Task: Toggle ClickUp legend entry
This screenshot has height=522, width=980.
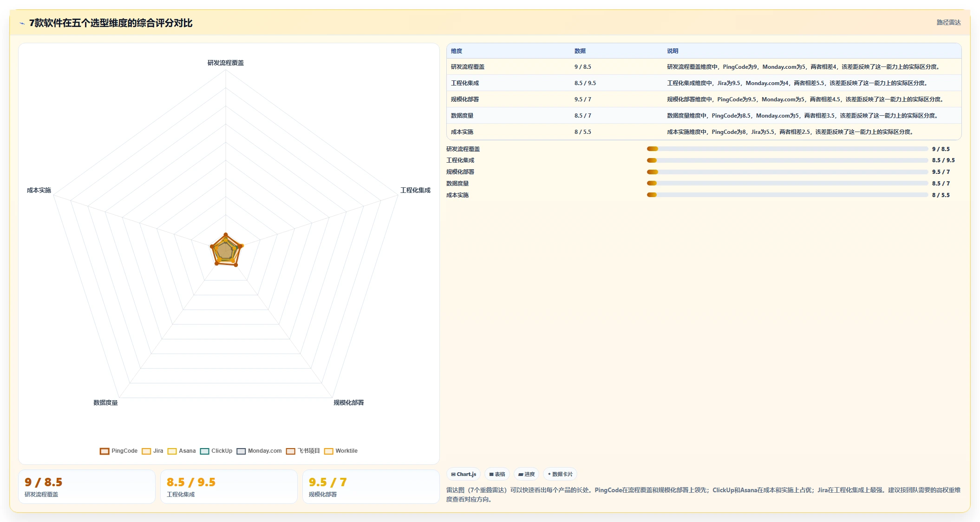Action: (216, 451)
